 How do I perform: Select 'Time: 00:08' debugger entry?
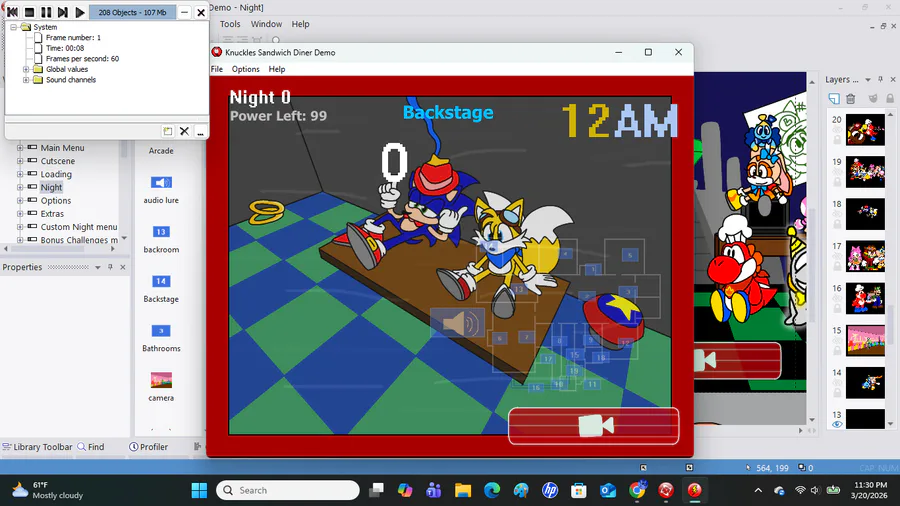point(65,48)
